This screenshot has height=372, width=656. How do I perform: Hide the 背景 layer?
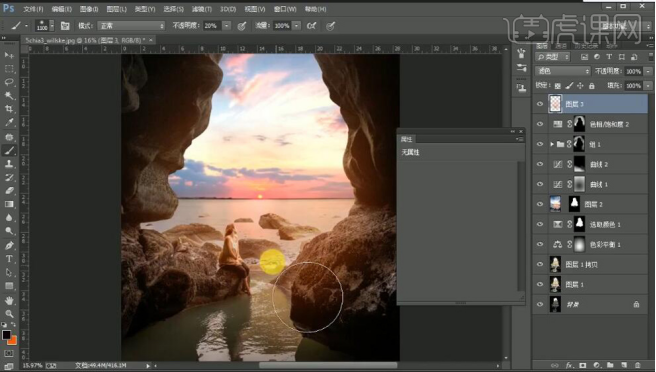[540, 305]
